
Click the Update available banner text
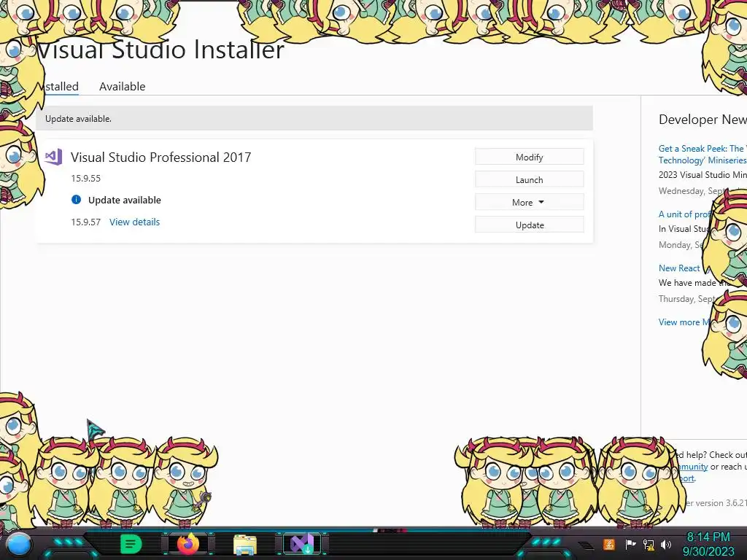pos(78,119)
